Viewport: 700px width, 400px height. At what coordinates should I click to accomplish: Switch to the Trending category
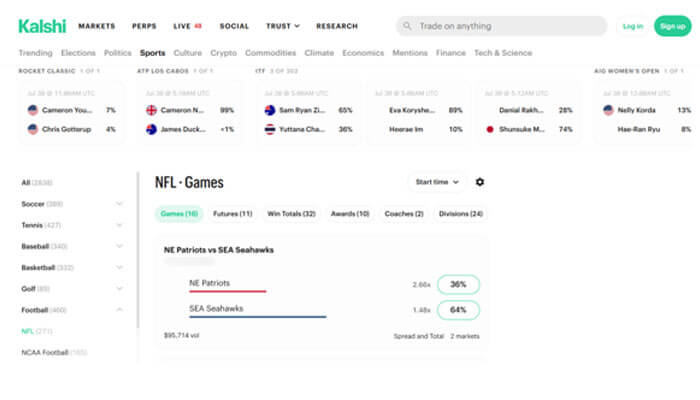pyautogui.click(x=35, y=53)
